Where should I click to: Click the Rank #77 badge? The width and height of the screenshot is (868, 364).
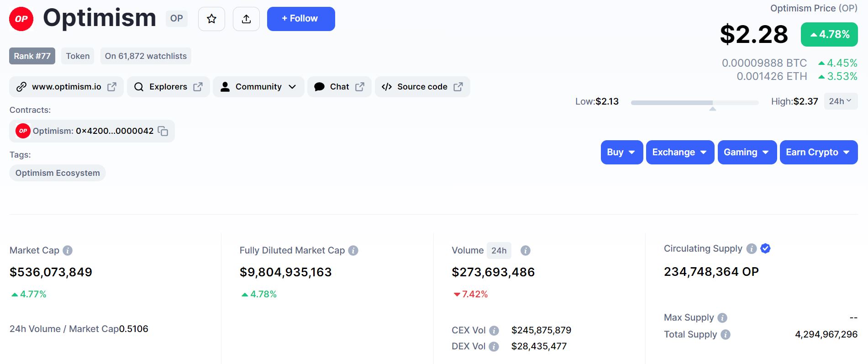pos(32,56)
